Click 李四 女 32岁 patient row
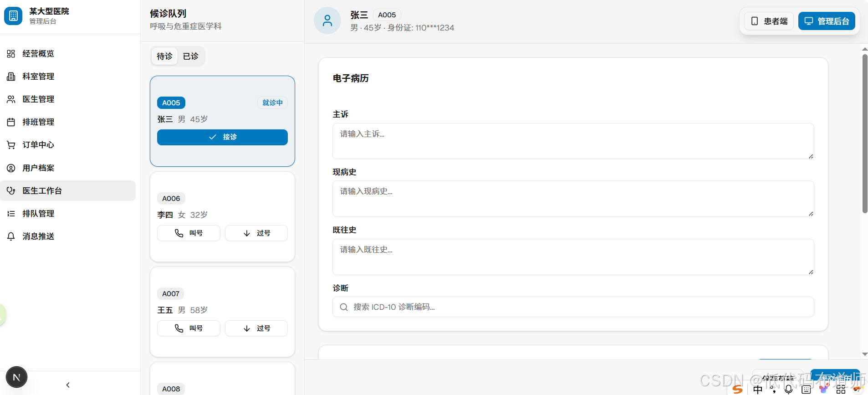 [x=183, y=215]
